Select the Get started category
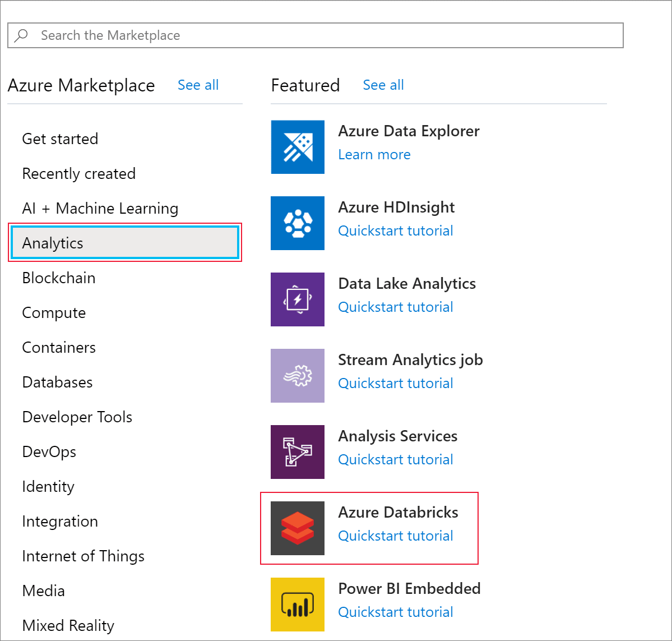This screenshot has height=641, width=672. (60, 139)
